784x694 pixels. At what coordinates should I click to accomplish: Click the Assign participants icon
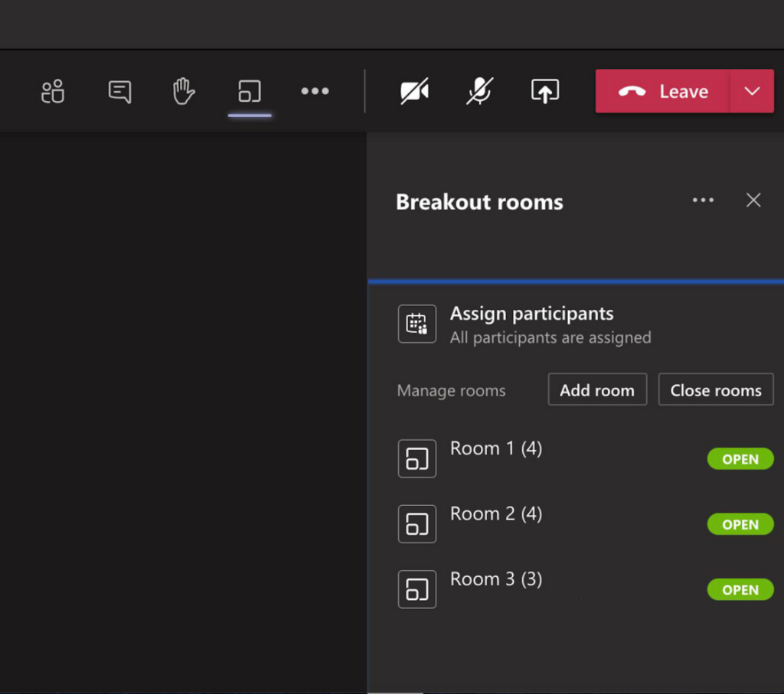[416, 324]
